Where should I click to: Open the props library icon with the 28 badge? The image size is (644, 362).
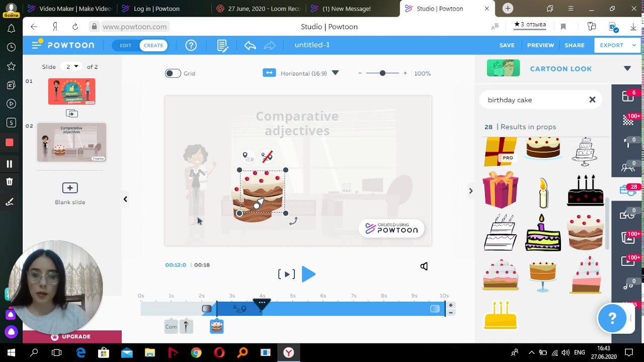[x=627, y=190]
